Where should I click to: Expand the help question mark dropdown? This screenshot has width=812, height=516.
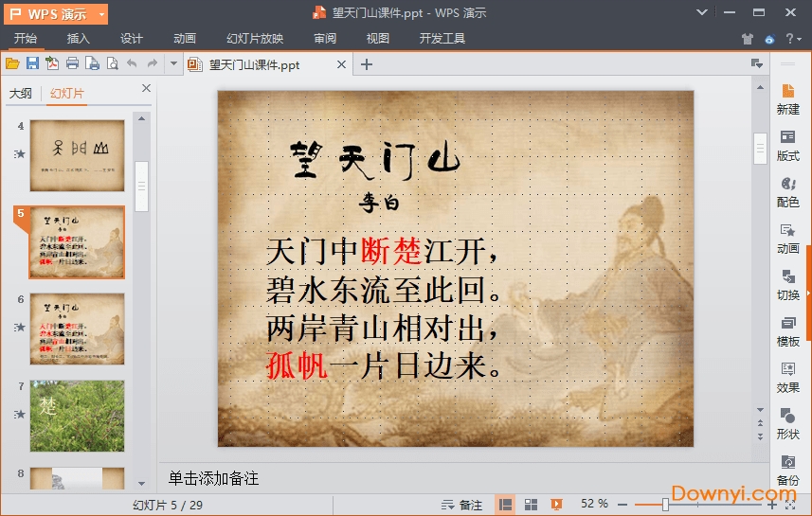click(793, 39)
